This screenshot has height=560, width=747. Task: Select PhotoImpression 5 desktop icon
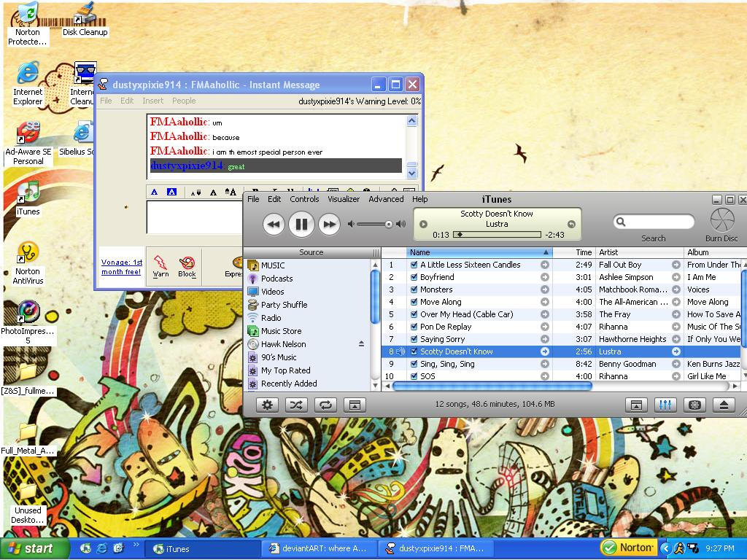(x=28, y=322)
